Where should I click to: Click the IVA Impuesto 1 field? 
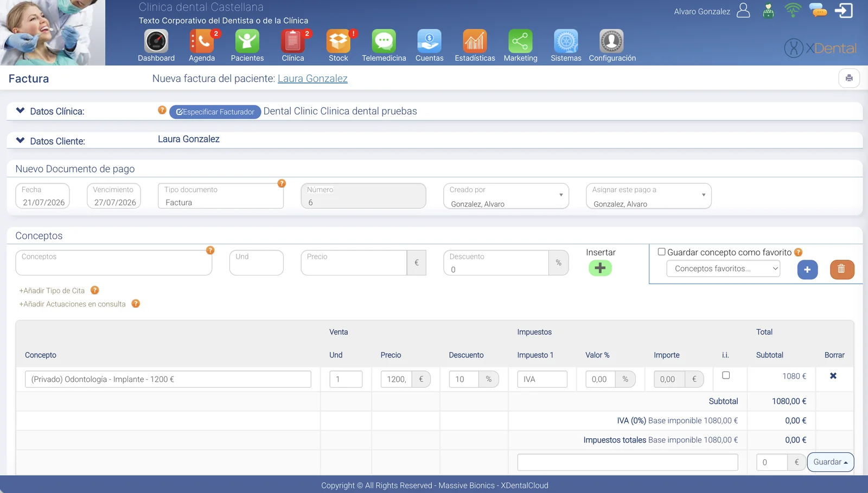click(542, 379)
